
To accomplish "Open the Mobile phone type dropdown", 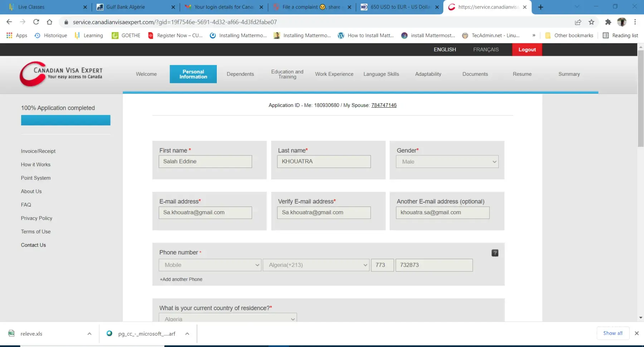I will (210, 265).
